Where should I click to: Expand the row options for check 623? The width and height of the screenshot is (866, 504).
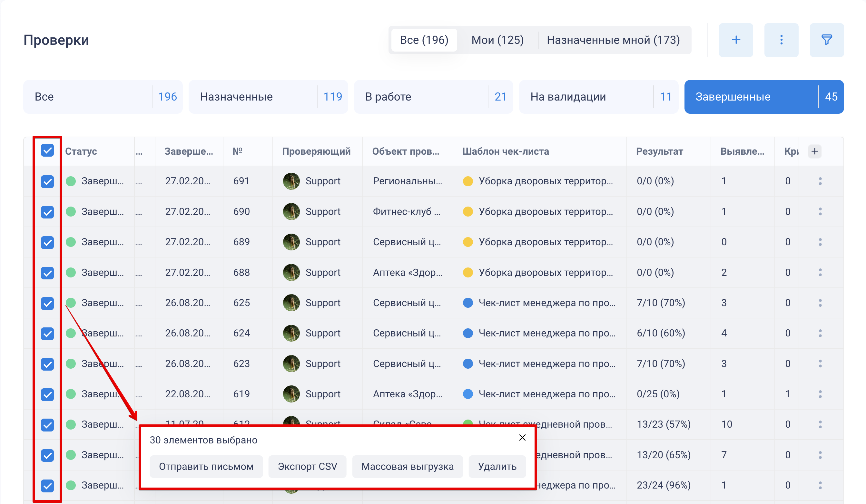click(820, 363)
